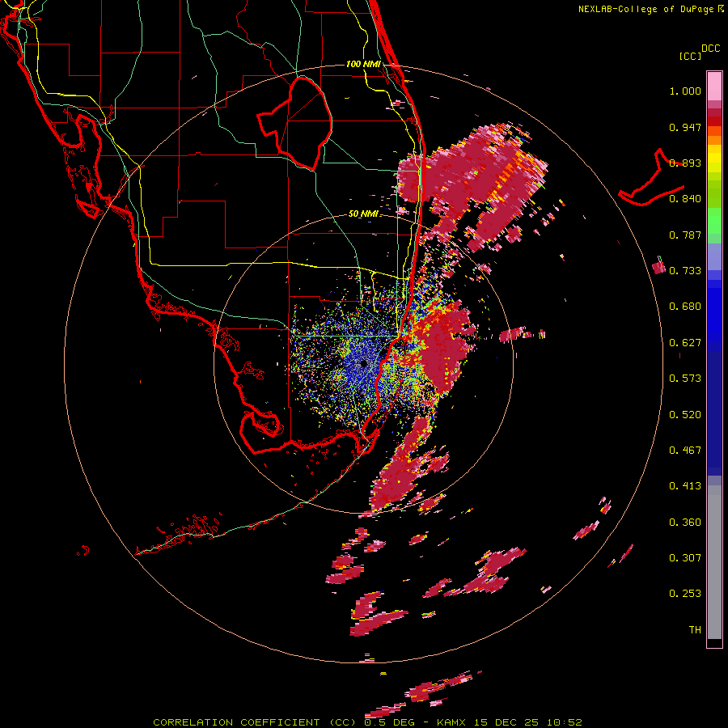
Task: Pick the gray segment of color bar
Action: 714,562
